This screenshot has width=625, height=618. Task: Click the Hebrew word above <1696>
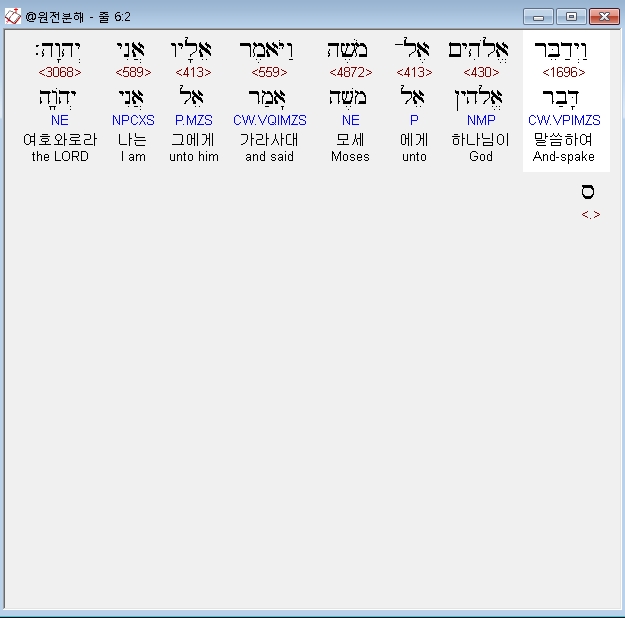[x=561, y=50]
